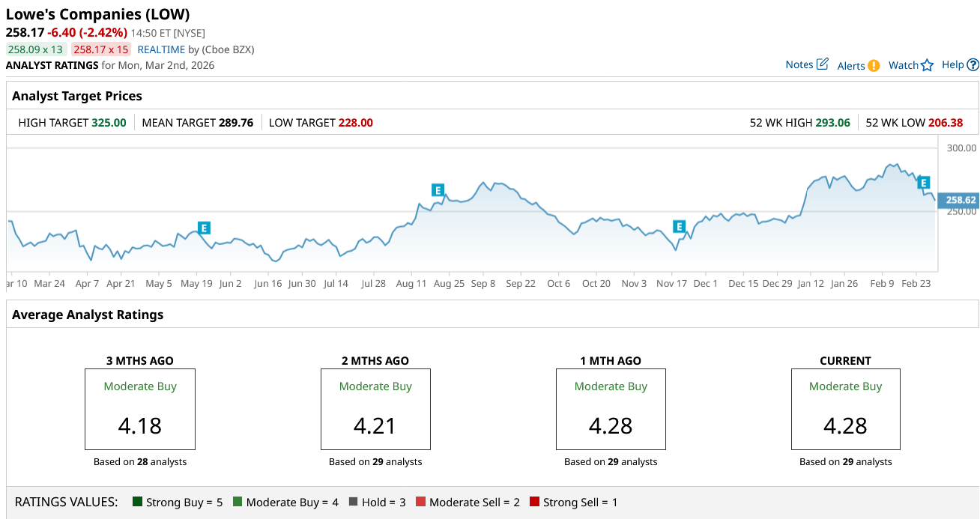The image size is (980, 519).
Task: Click the 258.62 price label on the chart
Action: (960, 200)
